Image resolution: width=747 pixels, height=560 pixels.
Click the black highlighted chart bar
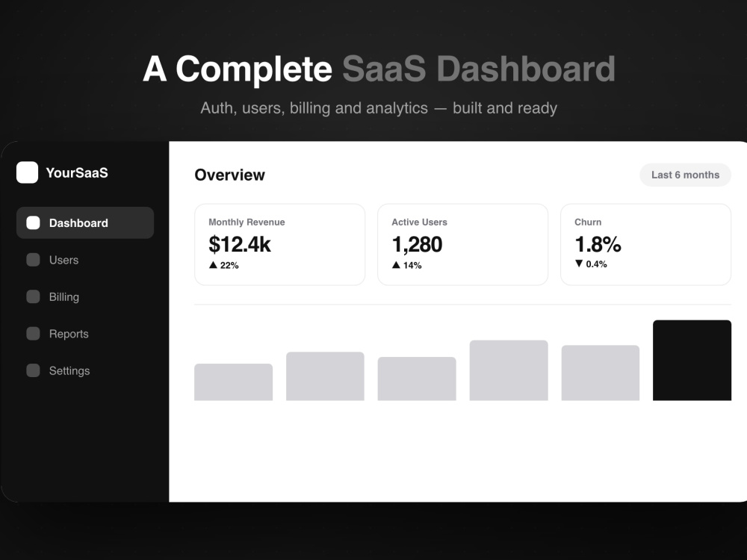click(692, 360)
